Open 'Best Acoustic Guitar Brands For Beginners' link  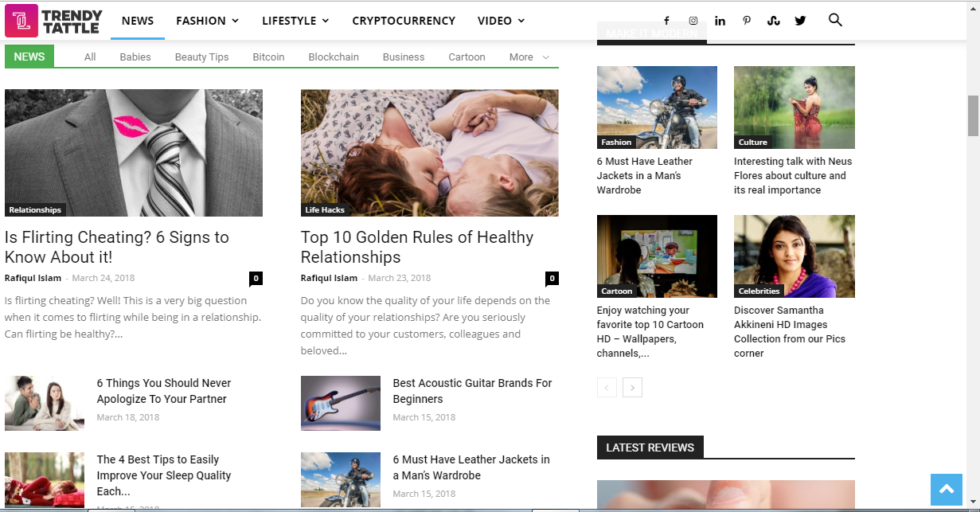pyautogui.click(x=472, y=391)
